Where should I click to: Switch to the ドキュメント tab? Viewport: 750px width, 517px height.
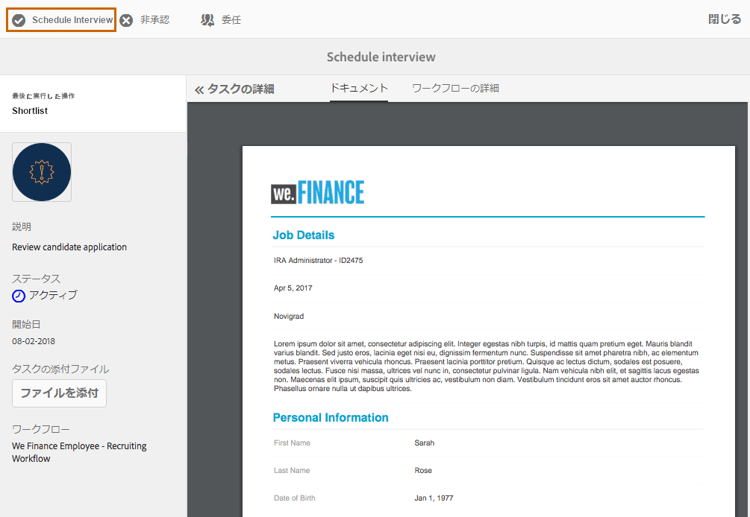359,88
